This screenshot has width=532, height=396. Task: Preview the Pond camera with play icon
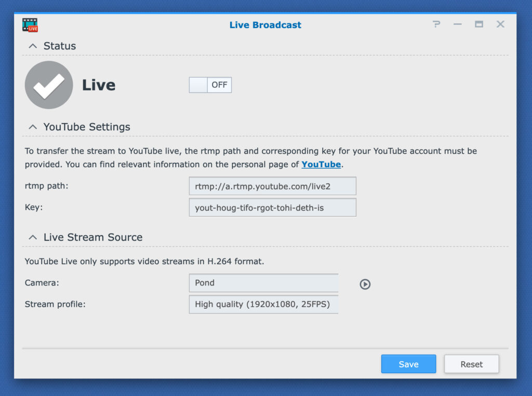click(365, 284)
